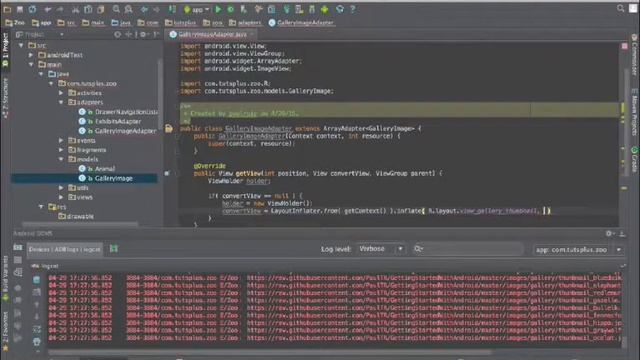The height and width of the screenshot is (360, 640).
Task: Run the app with the green play button
Action: (218, 9)
